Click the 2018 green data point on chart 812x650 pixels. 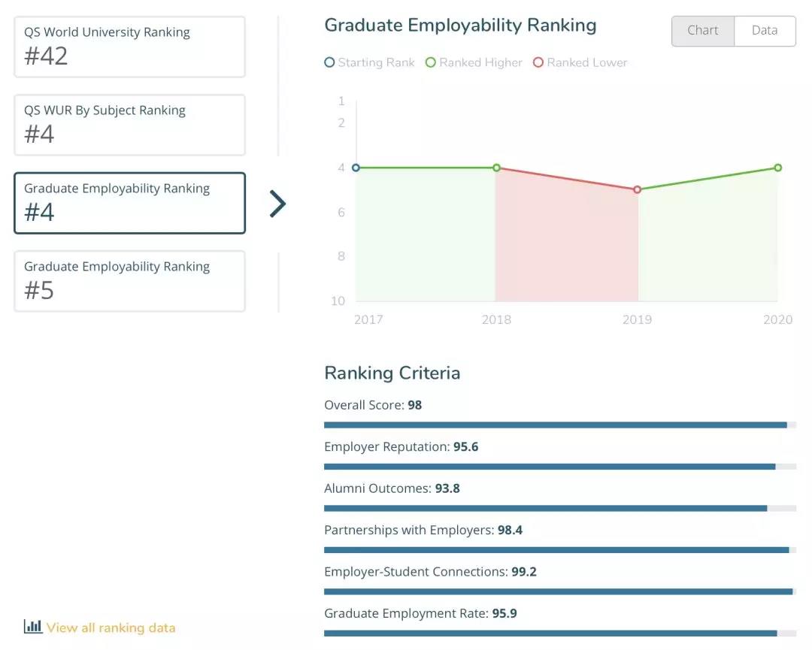tap(496, 168)
